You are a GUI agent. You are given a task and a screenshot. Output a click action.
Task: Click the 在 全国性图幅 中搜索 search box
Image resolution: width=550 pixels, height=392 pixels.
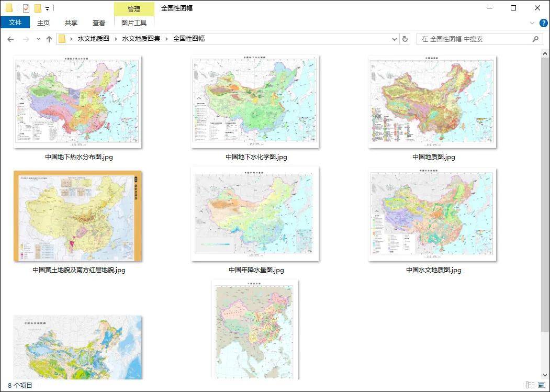tap(474, 39)
